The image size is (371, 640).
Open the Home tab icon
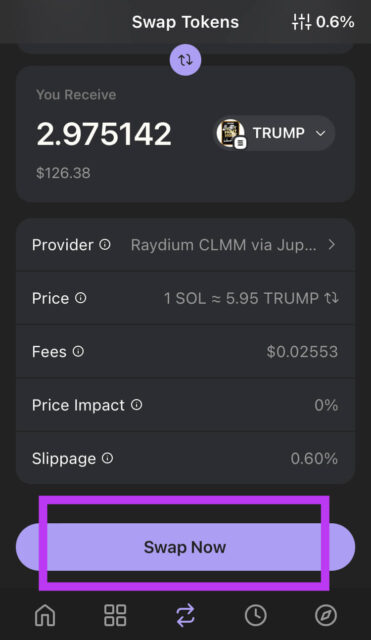45,615
